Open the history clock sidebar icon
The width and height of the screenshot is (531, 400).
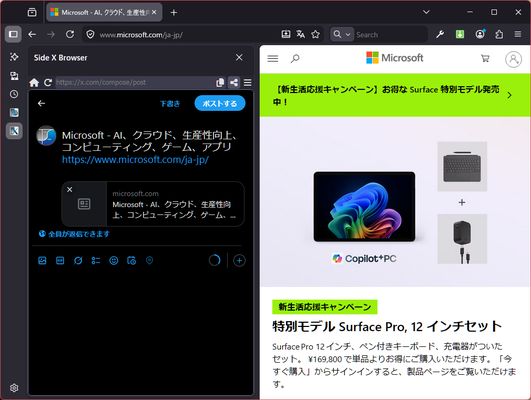click(x=14, y=94)
